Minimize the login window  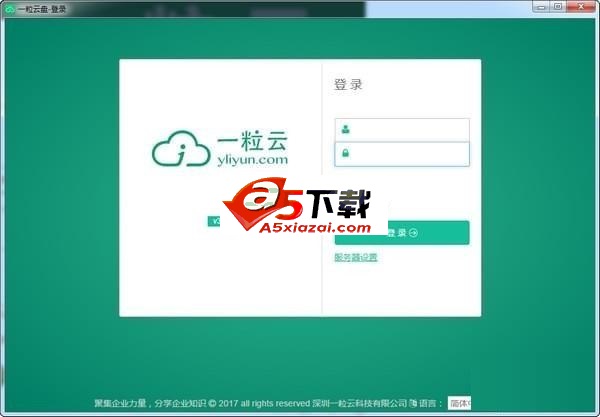point(541,7)
